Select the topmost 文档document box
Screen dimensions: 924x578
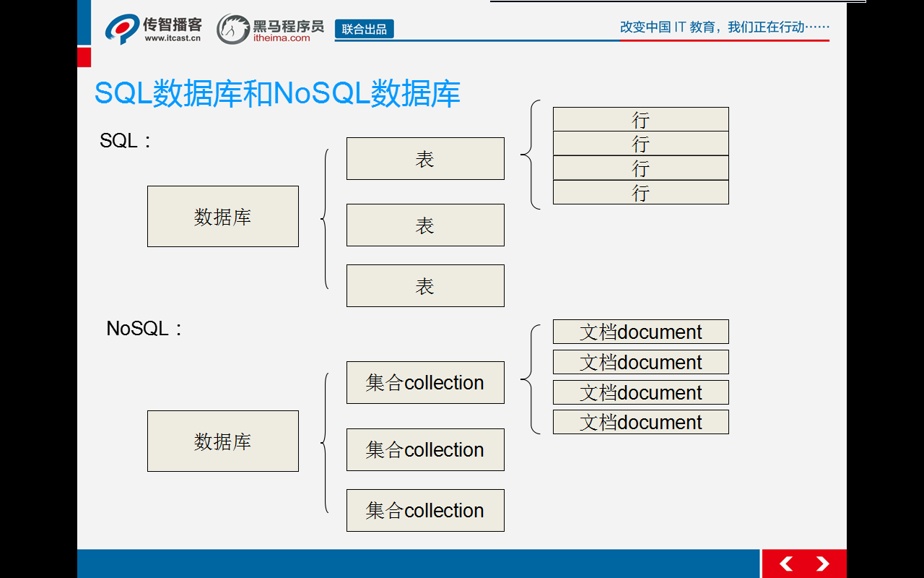coord(641,332)
